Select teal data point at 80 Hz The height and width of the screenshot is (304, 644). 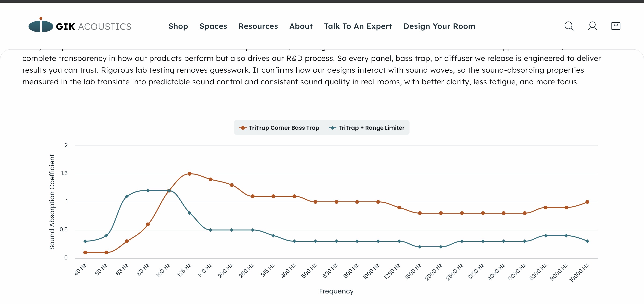coord(148,191)
